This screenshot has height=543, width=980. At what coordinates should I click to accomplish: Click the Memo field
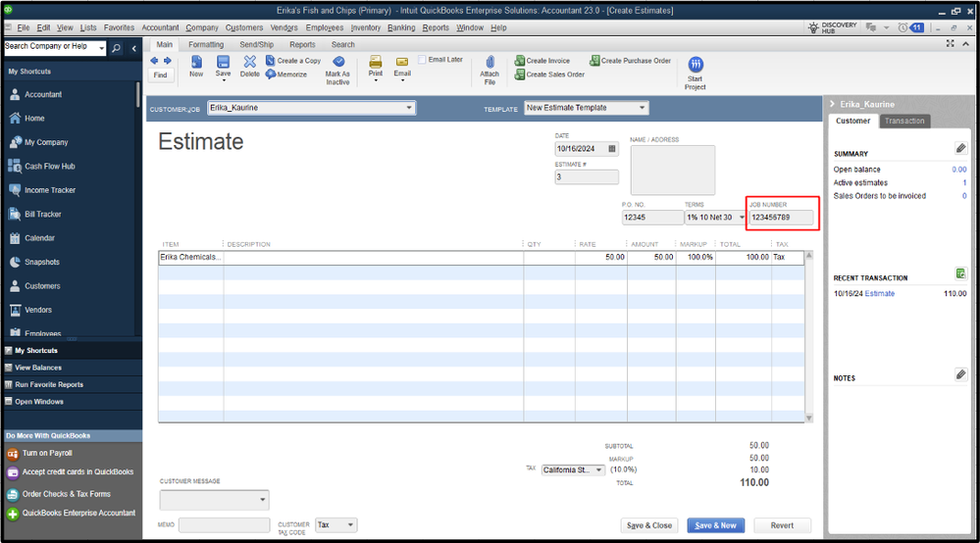click(x=225, y=525)
